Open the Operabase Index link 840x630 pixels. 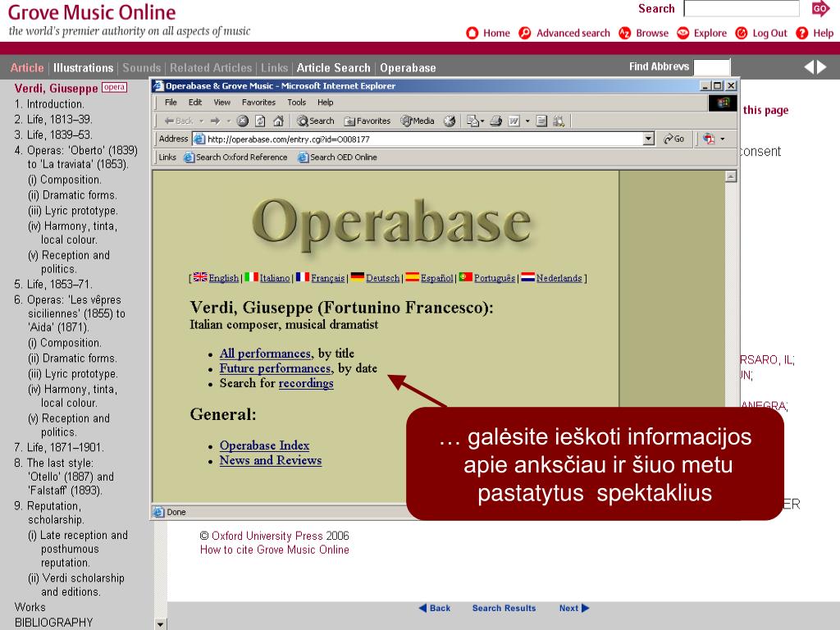click(265, 445)
